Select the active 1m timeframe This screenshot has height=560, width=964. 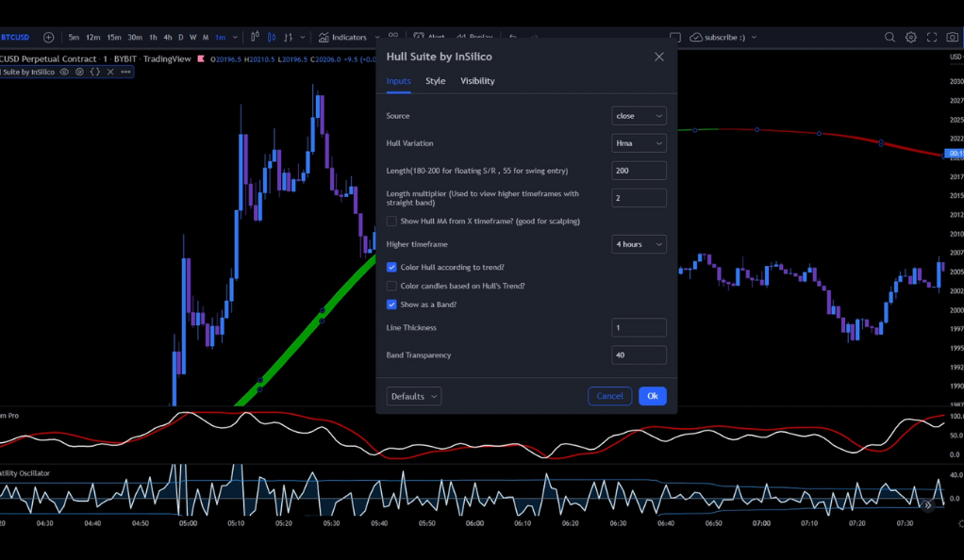click(220, 38)
